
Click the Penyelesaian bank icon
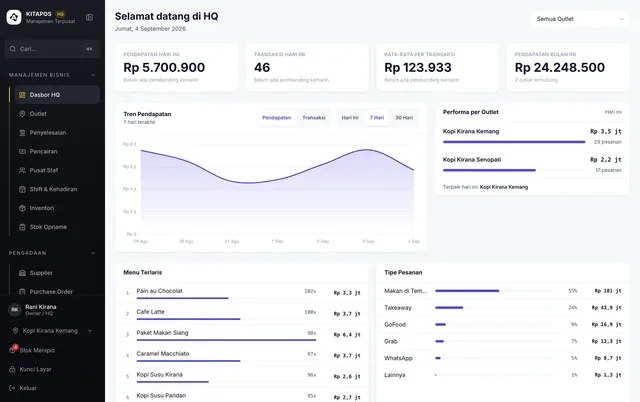(22, 133)
